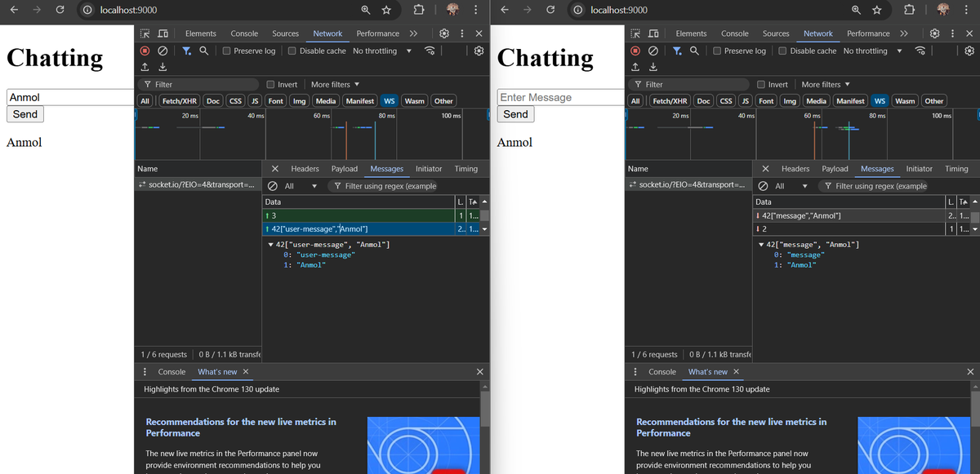Viewport: 980px width, 474px height.
Task: Open the Initiator tab in right window
Action: [920, 169]
